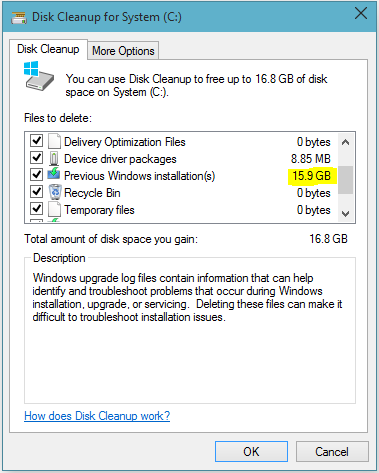The image size is (379, 473).
Task: Select the Delivery Optimization Files page icon
Action: (x=54, y=141)
